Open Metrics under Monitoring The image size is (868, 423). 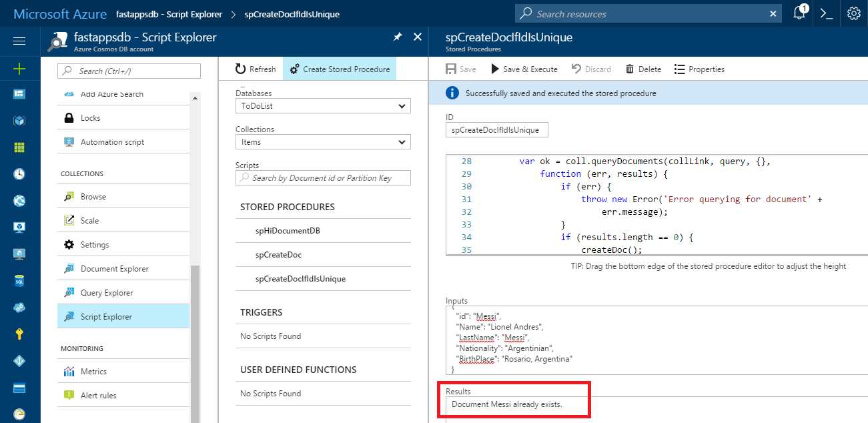(x=123, y=372)
